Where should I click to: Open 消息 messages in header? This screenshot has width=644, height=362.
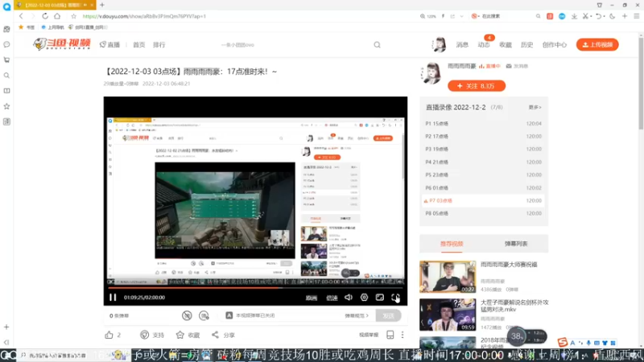462,45
